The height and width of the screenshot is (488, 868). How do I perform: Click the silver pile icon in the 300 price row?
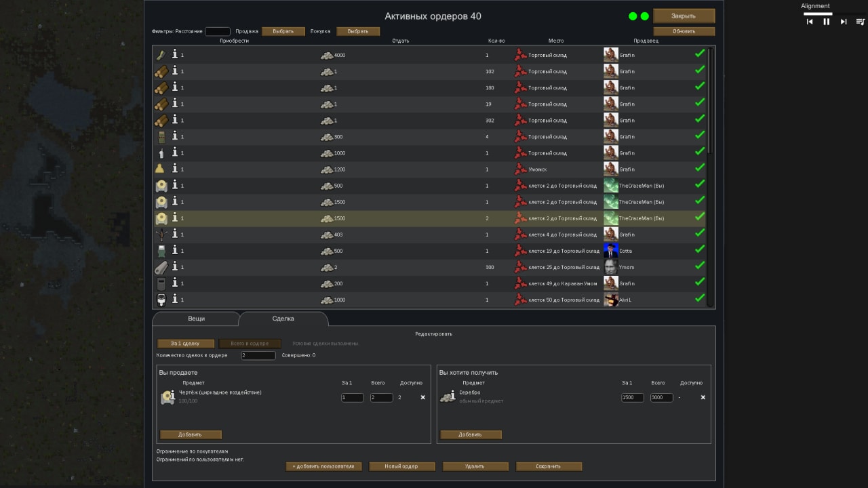coord(327,137)
